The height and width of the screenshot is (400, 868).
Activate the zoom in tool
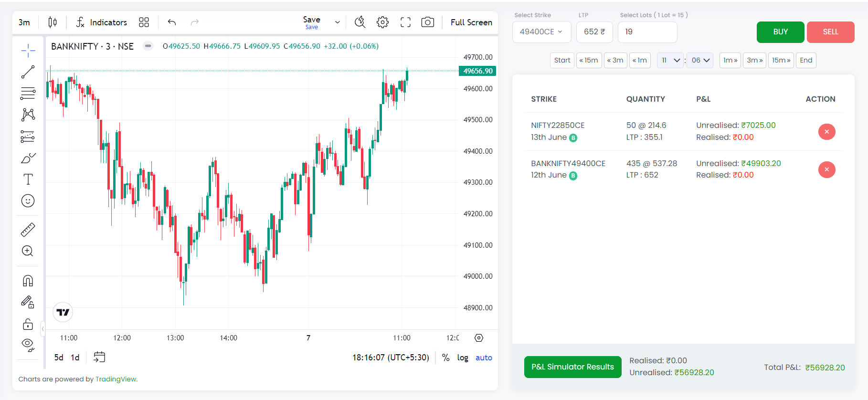(28, 251)
